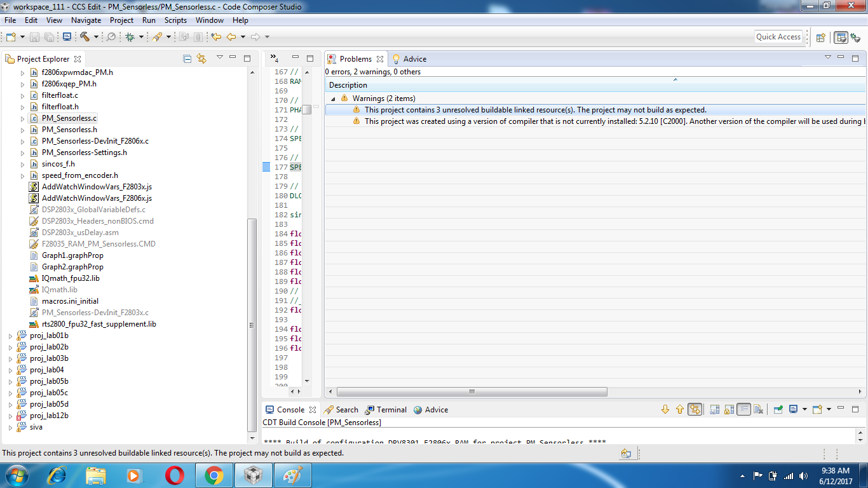Click the Pin Console icon
The height and width of the screenshot is (488, 868).
[778, 410]
